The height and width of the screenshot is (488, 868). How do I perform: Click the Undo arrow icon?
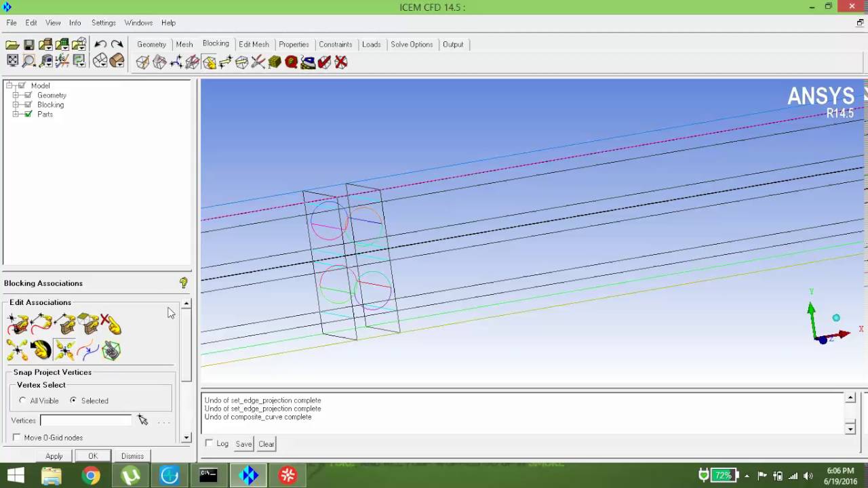pos(100,45)
